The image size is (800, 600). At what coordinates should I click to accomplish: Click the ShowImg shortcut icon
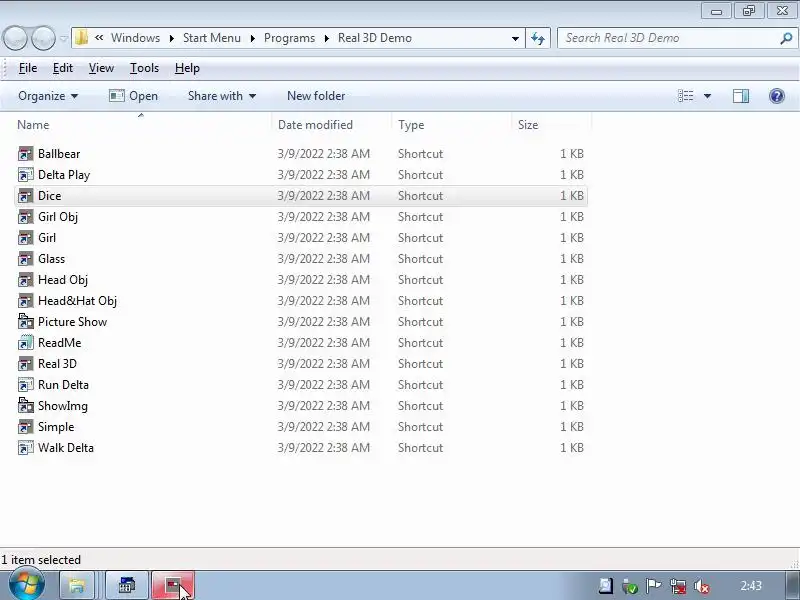coord(26,406)
